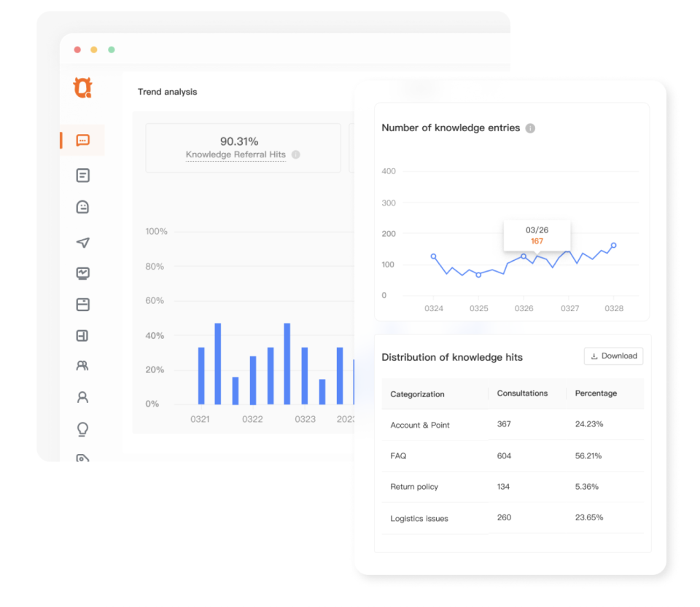Click the 0324 data point on line chart
This screenshot has width=700, height=607.
[x=433, y=256]
